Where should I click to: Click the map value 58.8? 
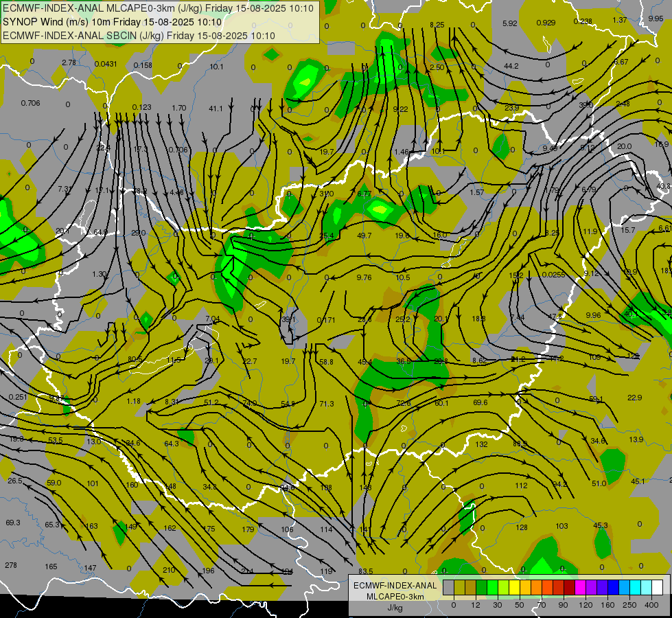coord(326,362)
